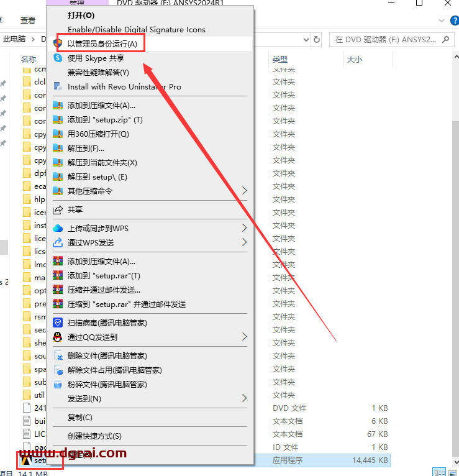
Task: Choose 打开(O) from the context menu
Action: click(x=81, y=15)
